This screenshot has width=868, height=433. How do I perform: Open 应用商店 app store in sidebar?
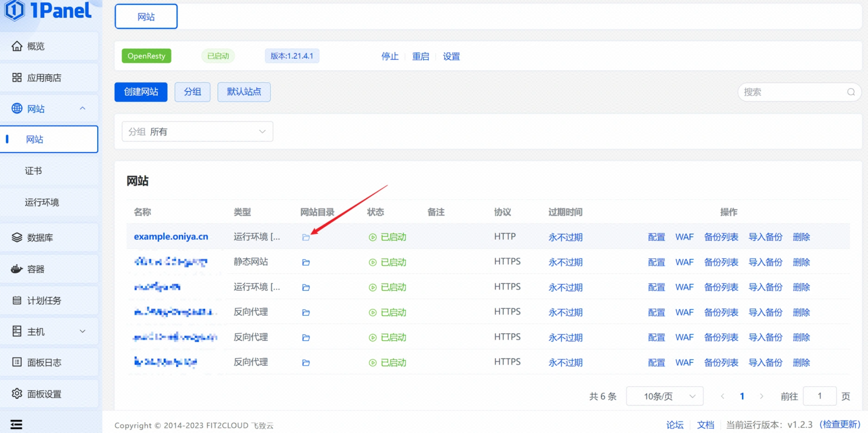coord(44,78)
